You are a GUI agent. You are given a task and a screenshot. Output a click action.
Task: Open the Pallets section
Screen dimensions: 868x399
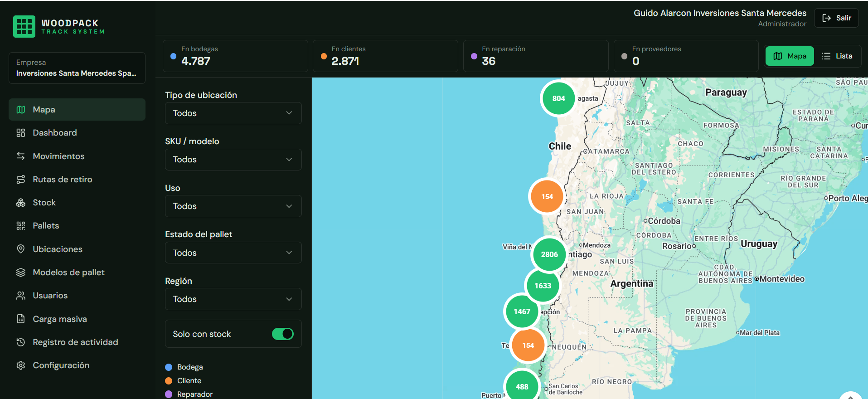[x=77, y=226]
